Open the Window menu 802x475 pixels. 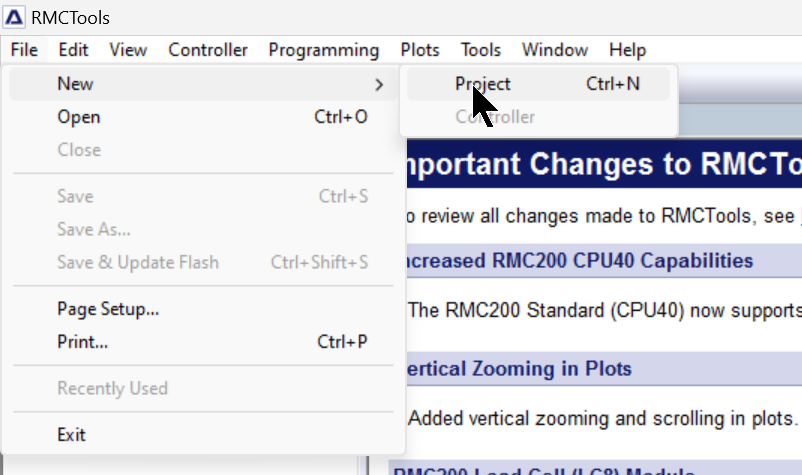point(554,50)
